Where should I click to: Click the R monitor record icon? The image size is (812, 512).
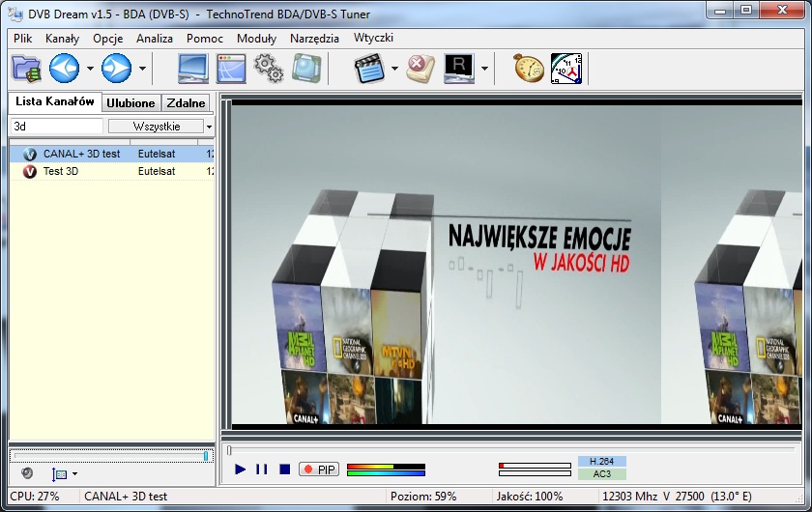point(459,69)
